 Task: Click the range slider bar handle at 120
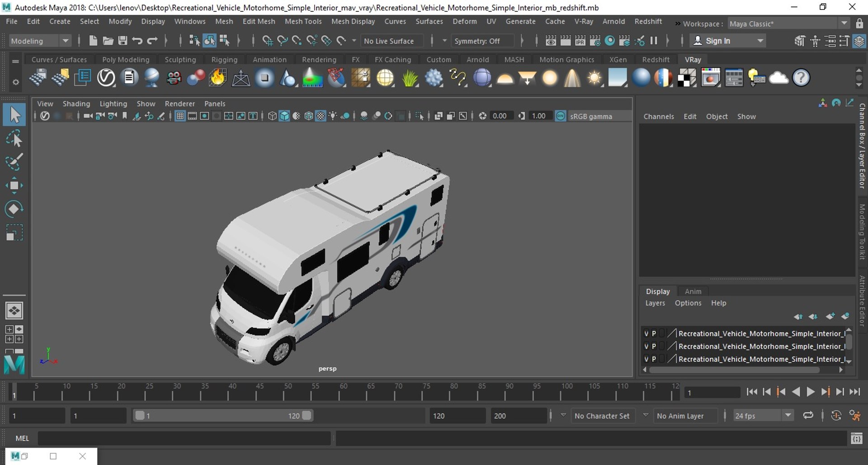point(307,415)
